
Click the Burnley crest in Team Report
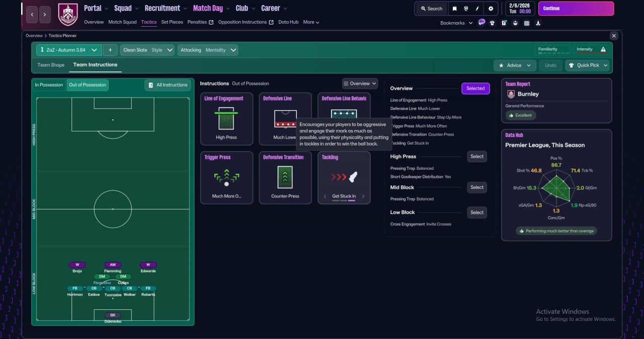click(511, 94)
